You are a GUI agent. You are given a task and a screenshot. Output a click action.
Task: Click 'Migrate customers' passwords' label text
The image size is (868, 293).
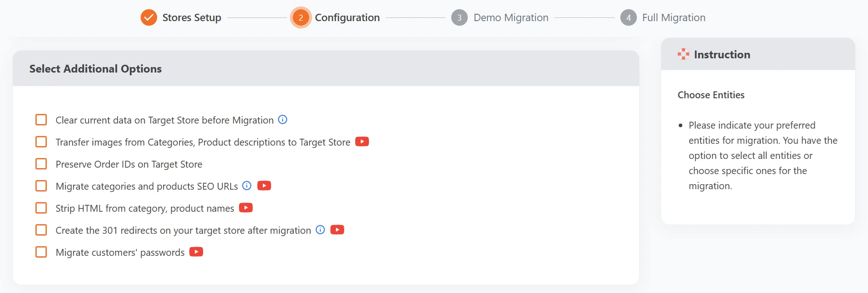[x=120, y=252]
